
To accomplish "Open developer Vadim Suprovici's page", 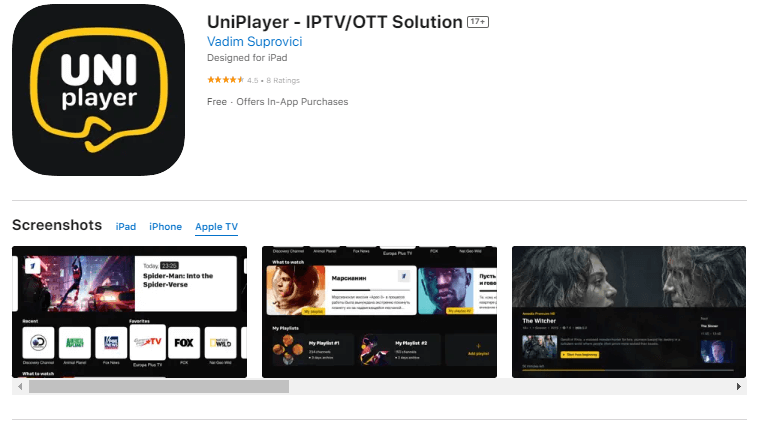I will (254, 42).
